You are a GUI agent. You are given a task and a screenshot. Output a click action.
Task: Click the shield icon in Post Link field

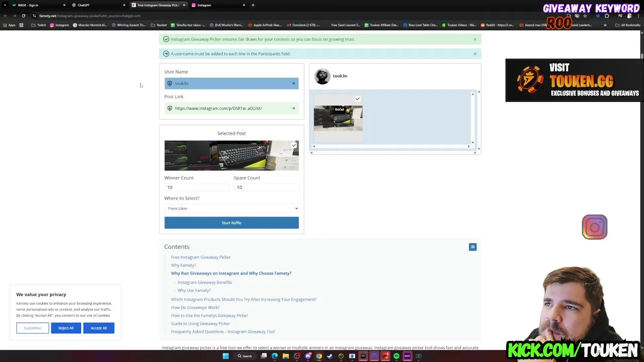[x=170, y=108]
